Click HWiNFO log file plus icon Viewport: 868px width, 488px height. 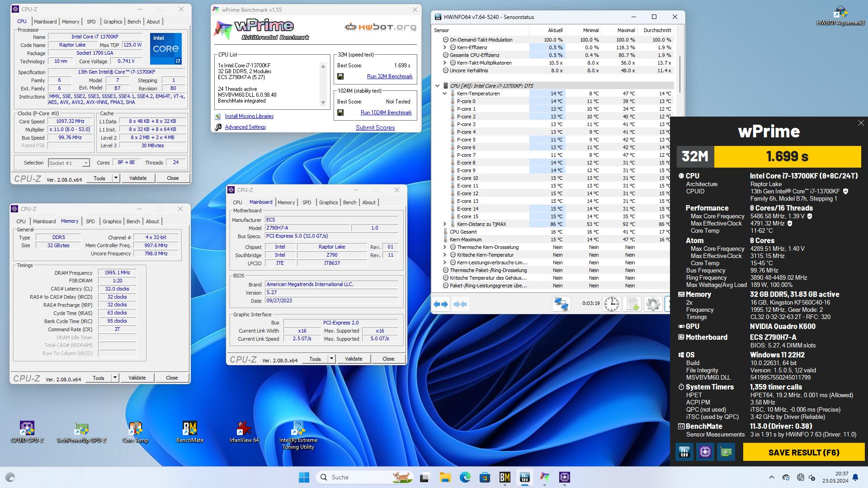(x=632, y=304)
